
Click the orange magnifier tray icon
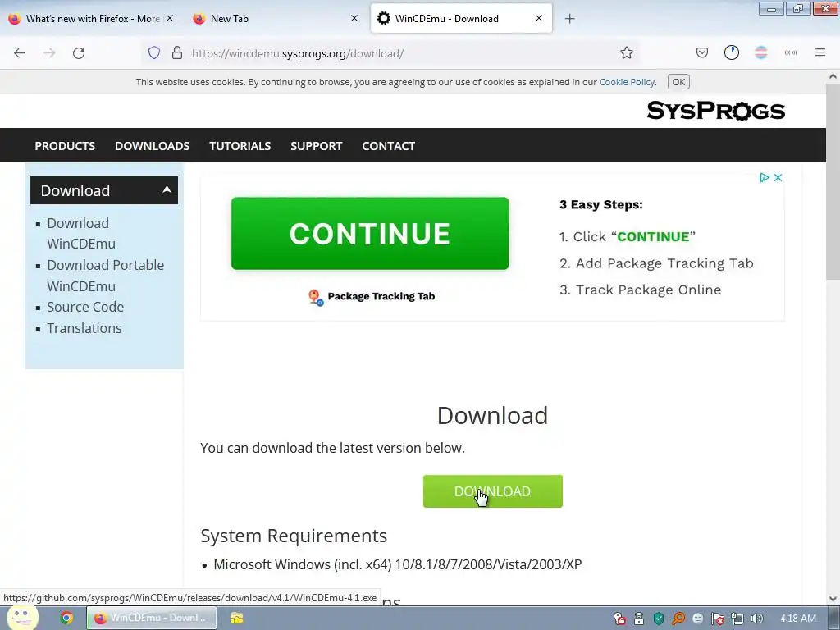point(678,619)
